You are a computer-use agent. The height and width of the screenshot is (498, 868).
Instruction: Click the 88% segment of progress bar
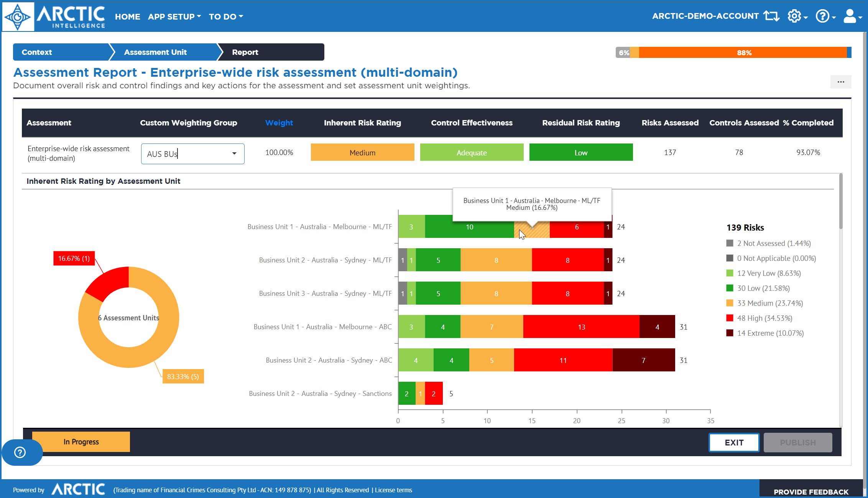coord(743,53)
